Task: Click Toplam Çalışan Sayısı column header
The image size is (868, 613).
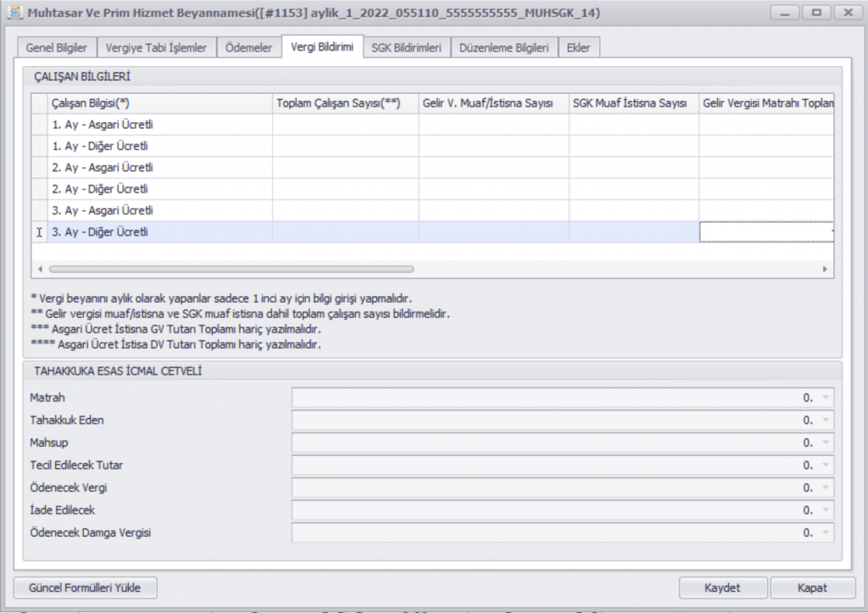Action: (x=345, y=103)
